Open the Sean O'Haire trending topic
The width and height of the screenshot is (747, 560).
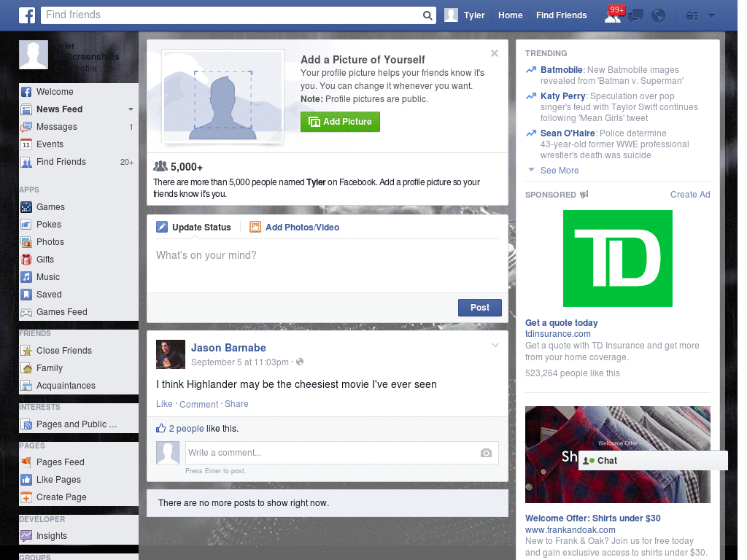pyautogui.click(x=568, y=133)
